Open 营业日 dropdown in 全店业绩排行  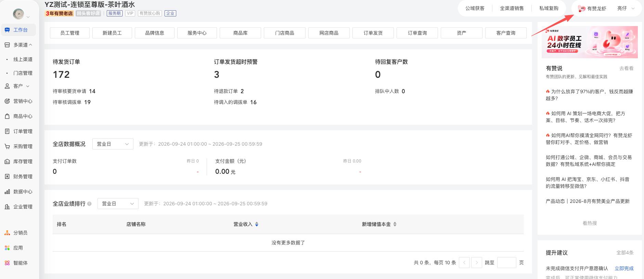click(118, 204)
